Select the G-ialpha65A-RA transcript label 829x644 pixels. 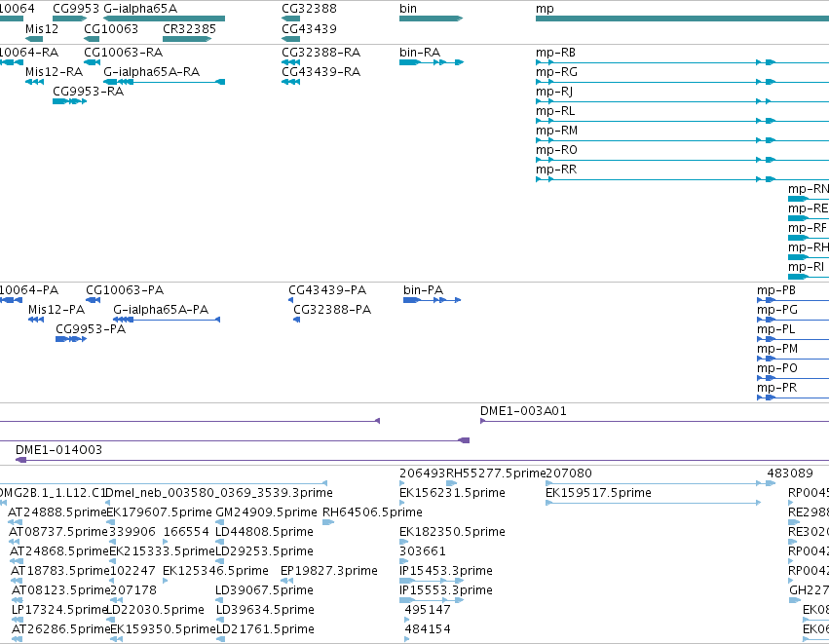click(x=152, y=72)
